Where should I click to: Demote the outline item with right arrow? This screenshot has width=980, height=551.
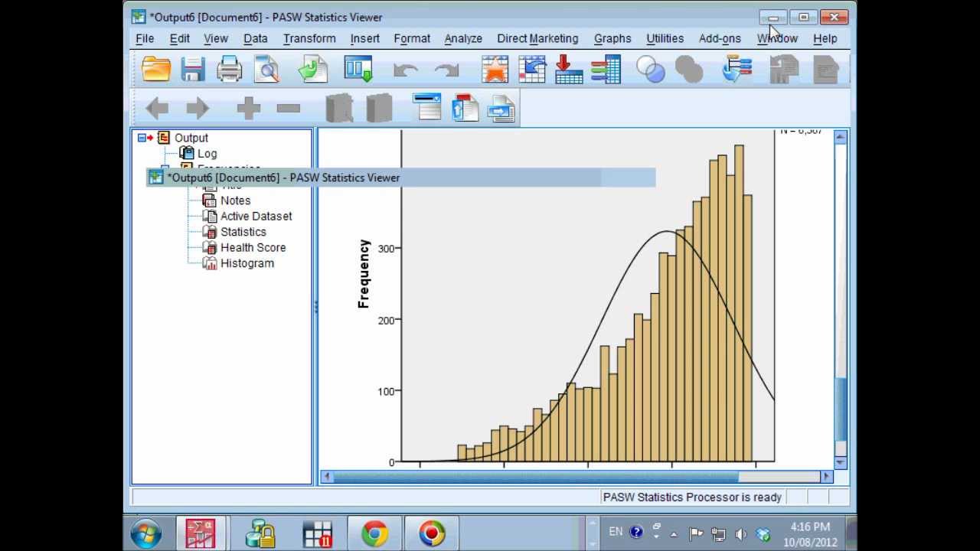click(x=198, y=109)
